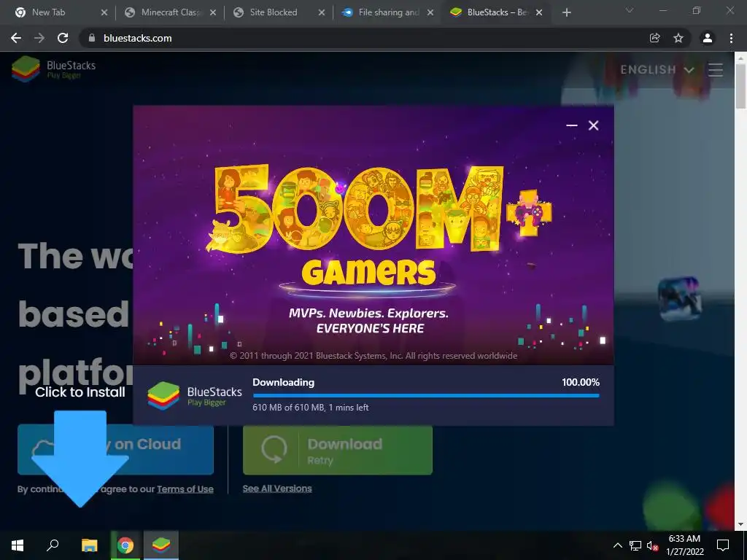This screenshot has height=560, width=747.
Task: Click the browser forward arrow
Action: click(39, 38)
